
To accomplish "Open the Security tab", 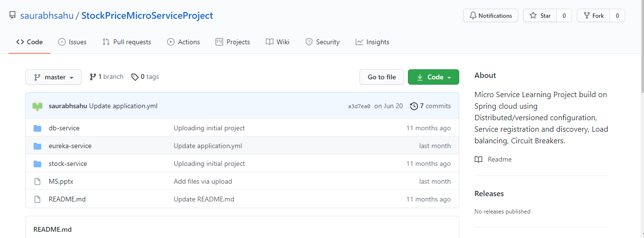I will 322,42.
